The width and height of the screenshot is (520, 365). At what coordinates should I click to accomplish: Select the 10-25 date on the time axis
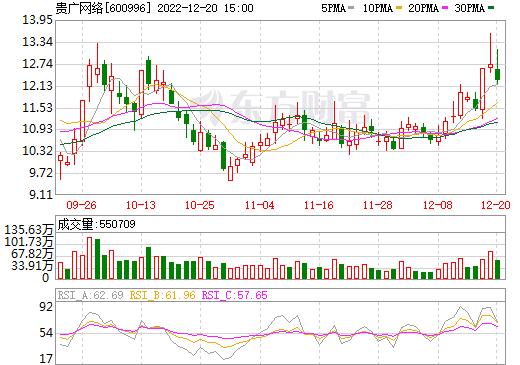click(x=200, y=205)
